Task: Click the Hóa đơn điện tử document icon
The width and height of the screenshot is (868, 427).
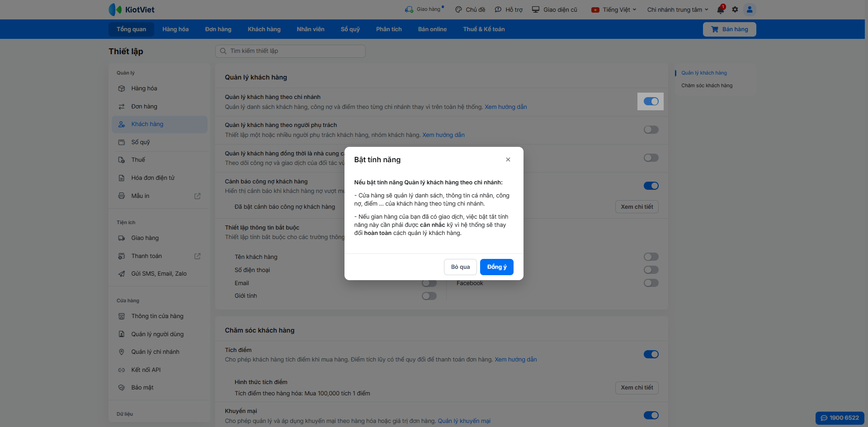Action: pyautogui.click(x=122, y=178)
